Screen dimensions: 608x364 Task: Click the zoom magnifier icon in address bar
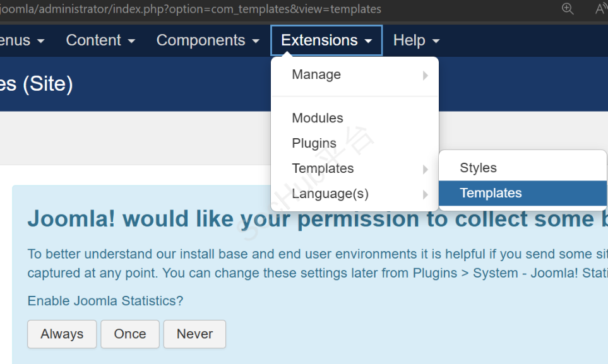(x=568, y=9)
